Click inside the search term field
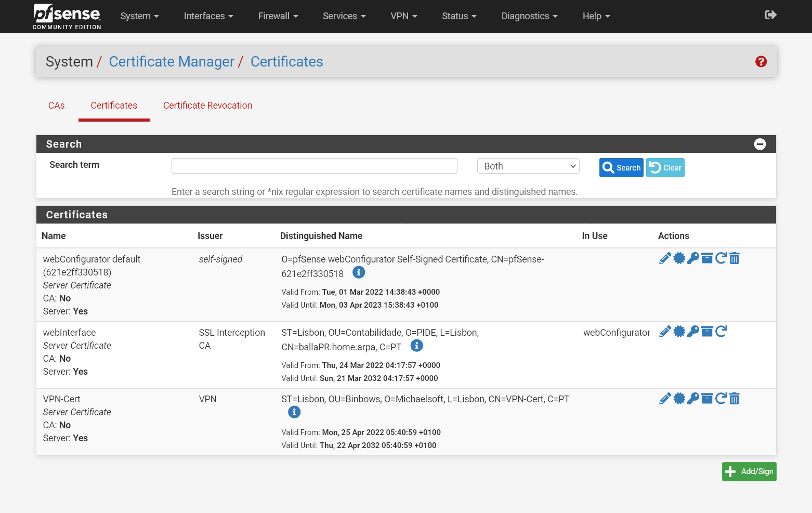Image resolution: width=812 pixels, height=513 pixels. point(314,165)
